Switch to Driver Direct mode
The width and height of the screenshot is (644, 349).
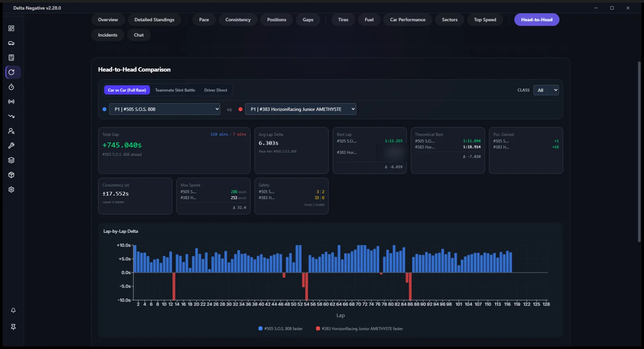pyautogui.click(x=216, y=90)
